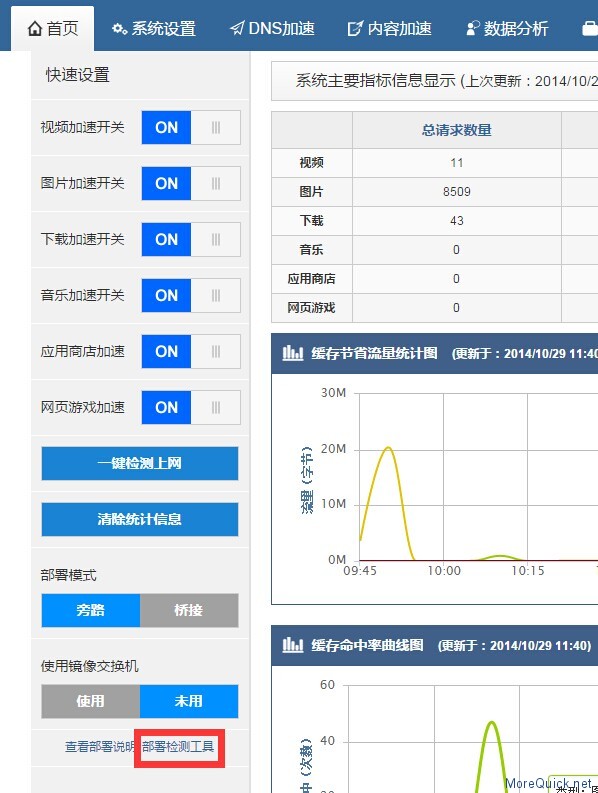Image resolution: width=598 pixels, height=793 pixels.
Task: Click the 总请求数量 column header
Action: pyautogui.click(x=456, y=130)
